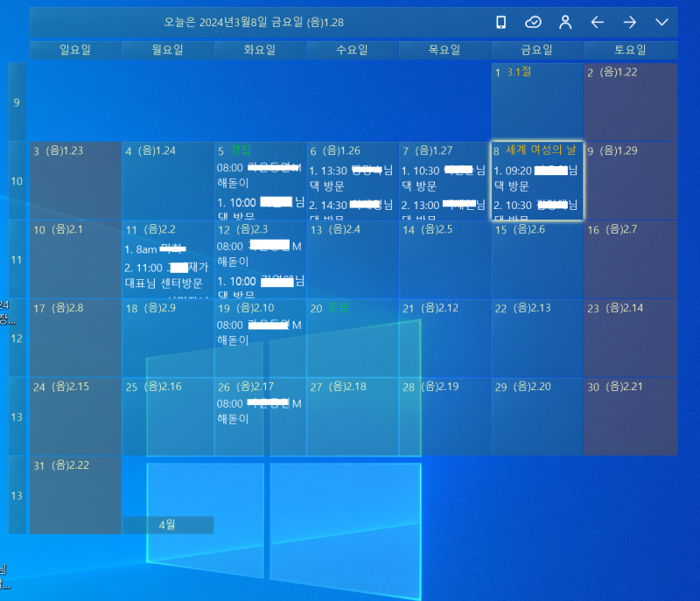The image size is (700, 601).
Task: Select the 수요일 column header
Action: 353,50
